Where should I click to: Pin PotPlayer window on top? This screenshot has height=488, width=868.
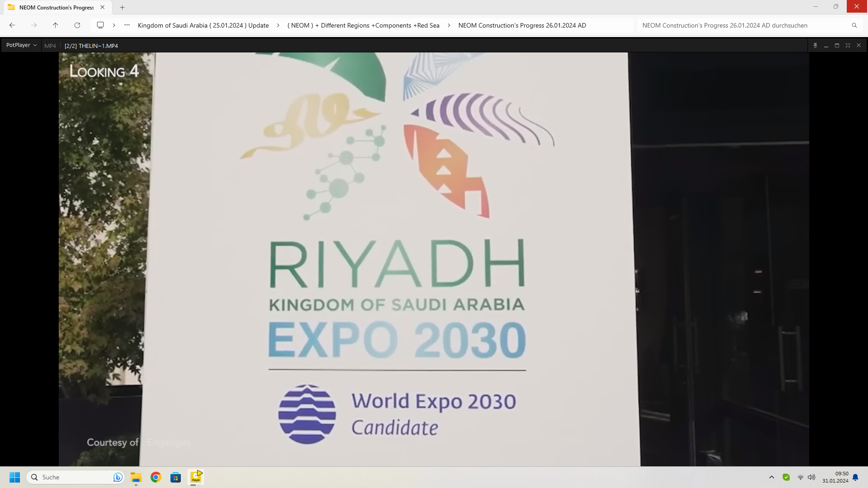[815, 46]
